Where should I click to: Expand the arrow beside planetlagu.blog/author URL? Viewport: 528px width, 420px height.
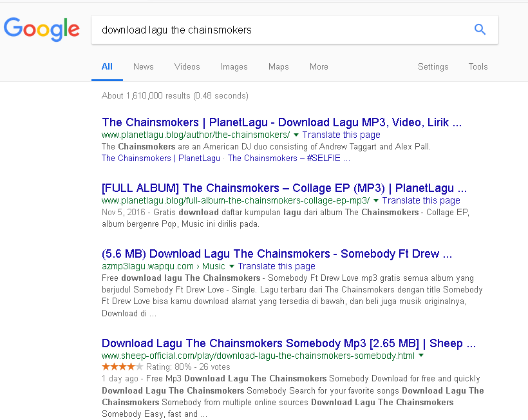296,135
